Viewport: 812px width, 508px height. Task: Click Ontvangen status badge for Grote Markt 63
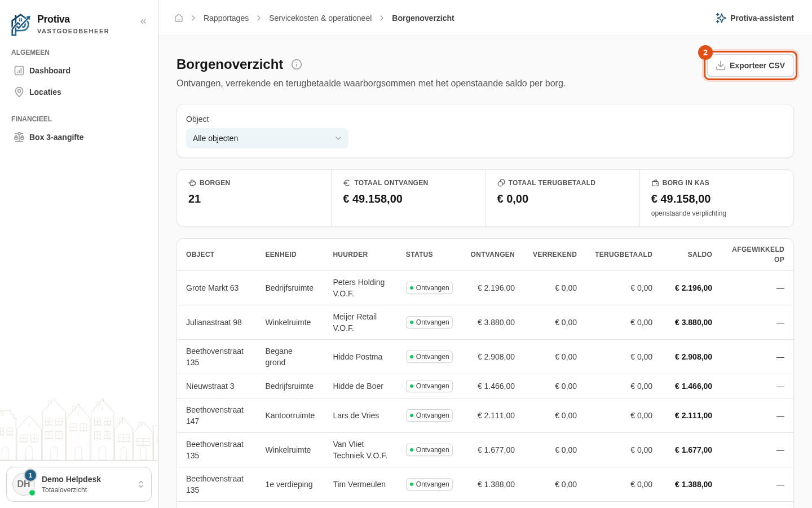pyautogui.click(x=429, y=288)
